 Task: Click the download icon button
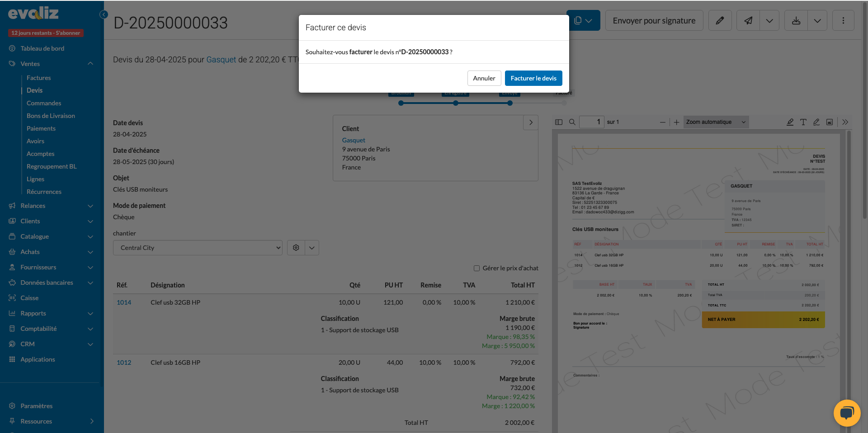796,21
